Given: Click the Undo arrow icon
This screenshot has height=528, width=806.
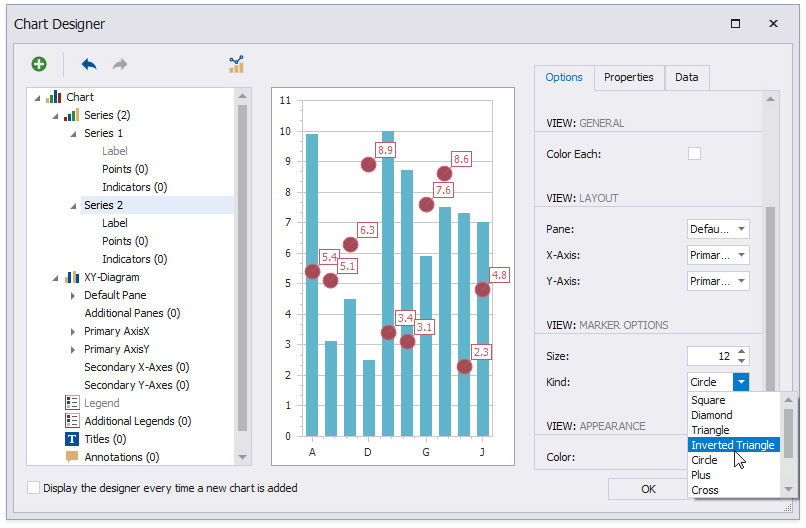Looking at the screenshot, I should coord(89,64).
